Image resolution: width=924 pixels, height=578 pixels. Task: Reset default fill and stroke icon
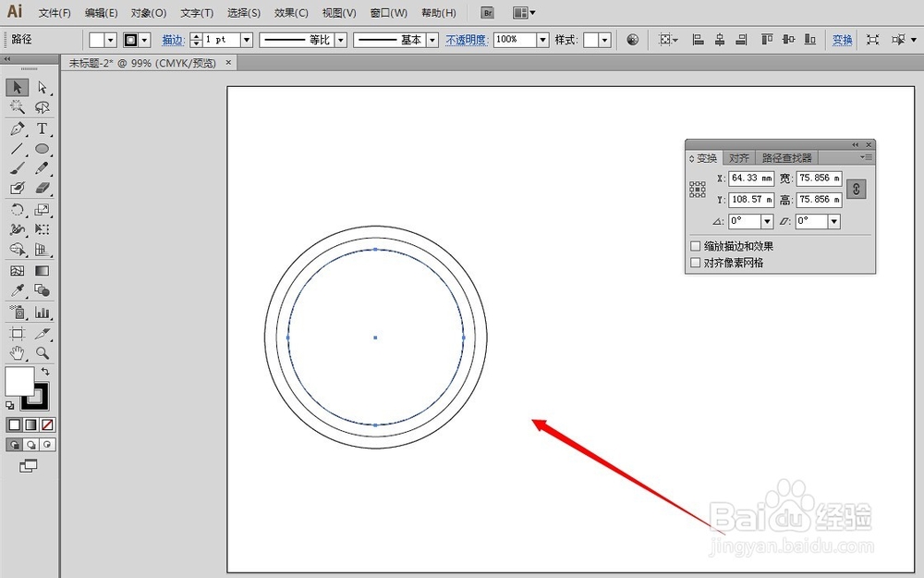click(x=10, y=405)
